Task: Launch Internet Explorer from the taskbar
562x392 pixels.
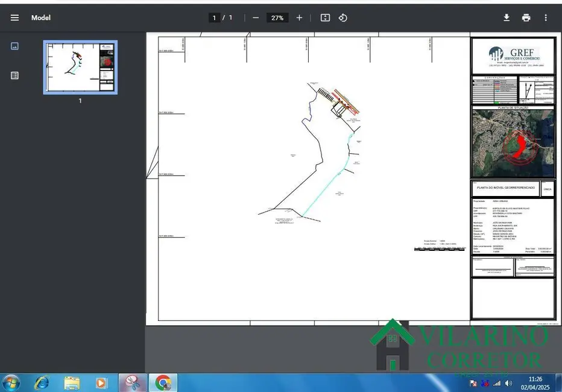Action: click(x=42, y=382)
